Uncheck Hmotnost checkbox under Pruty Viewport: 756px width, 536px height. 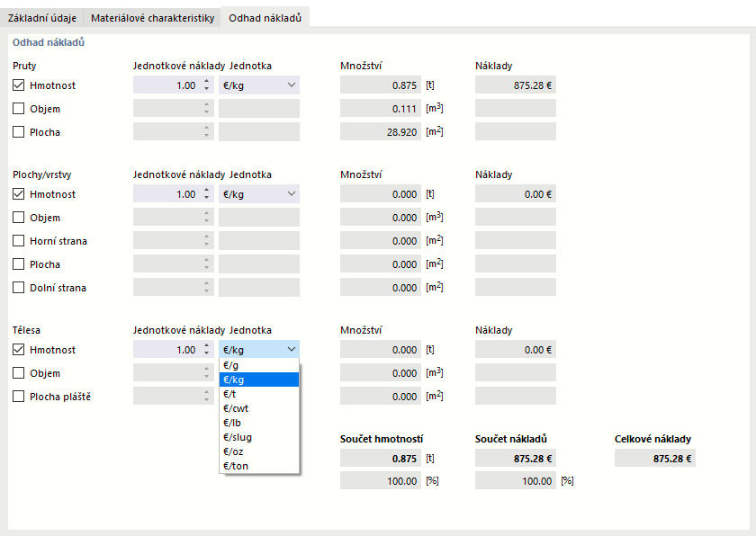coord(18,85)
